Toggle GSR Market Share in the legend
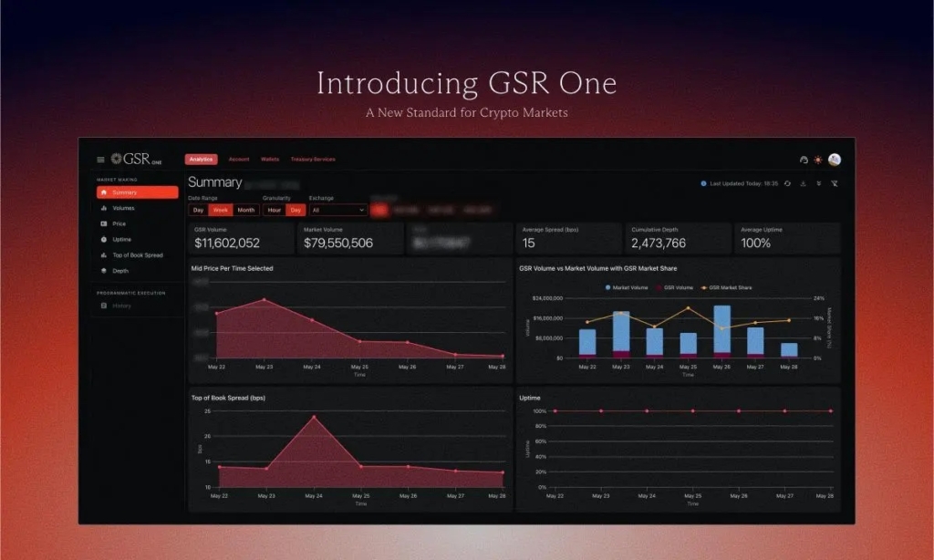 [x=730, y=286]
